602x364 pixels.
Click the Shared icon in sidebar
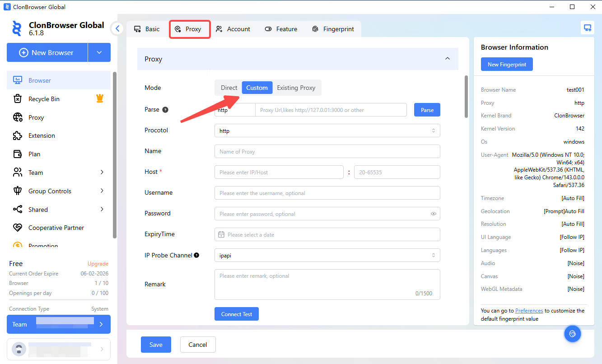point(18,210)
